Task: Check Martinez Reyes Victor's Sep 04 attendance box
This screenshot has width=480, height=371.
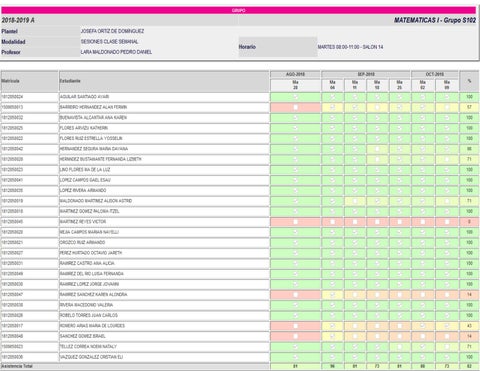Action: coord(332,222)
